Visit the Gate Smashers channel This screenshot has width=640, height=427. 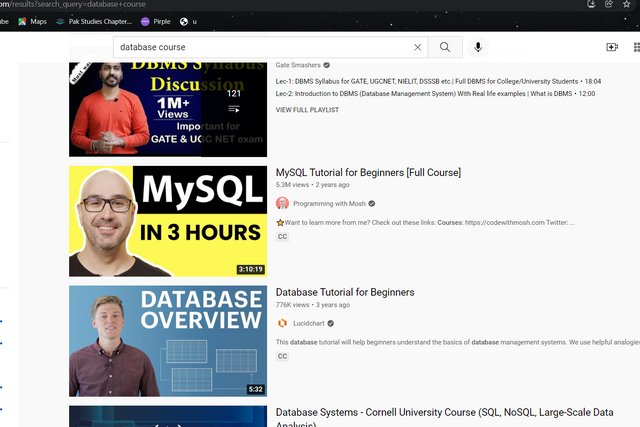tap(298, 65)
